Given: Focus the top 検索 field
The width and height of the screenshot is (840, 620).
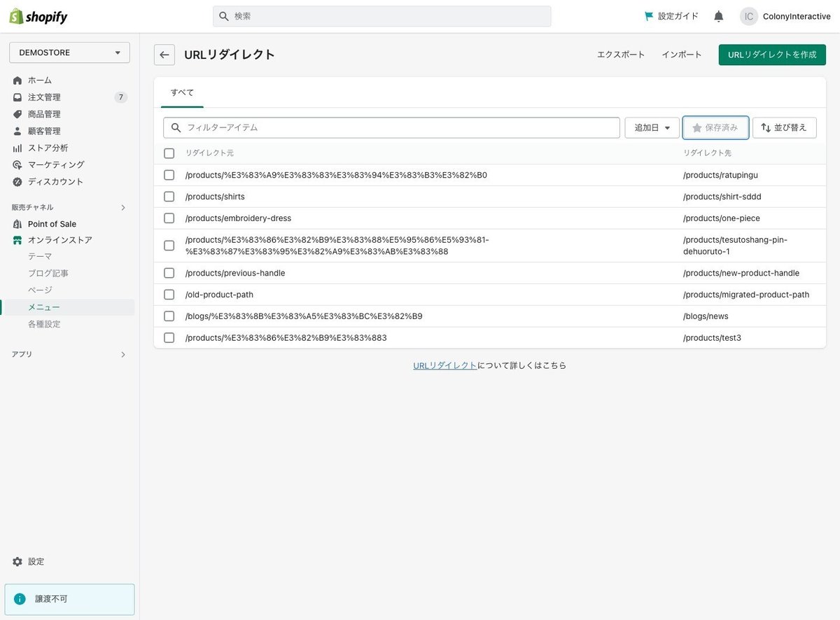Looking at the screenshot, I should click(382, 16).
